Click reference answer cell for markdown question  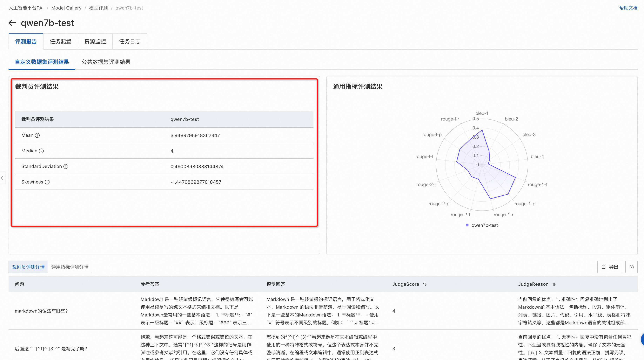[197, 311]
